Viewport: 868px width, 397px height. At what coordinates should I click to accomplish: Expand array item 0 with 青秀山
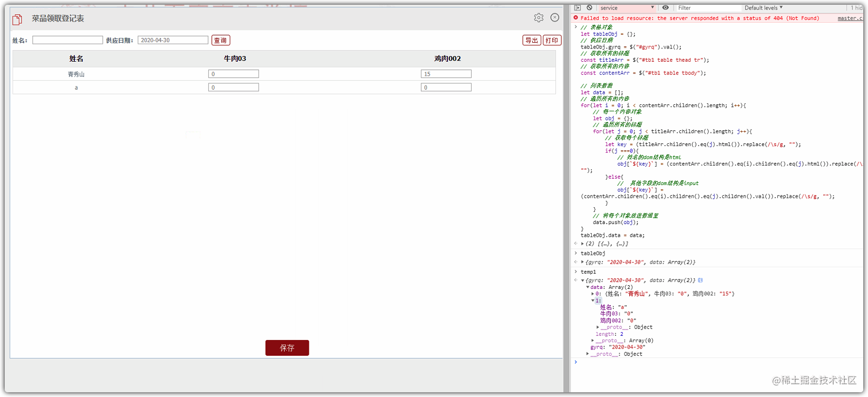(593, 294)
